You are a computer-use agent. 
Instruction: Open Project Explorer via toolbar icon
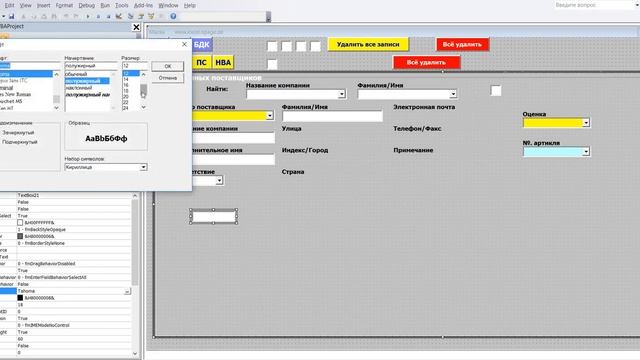point(131,16)
